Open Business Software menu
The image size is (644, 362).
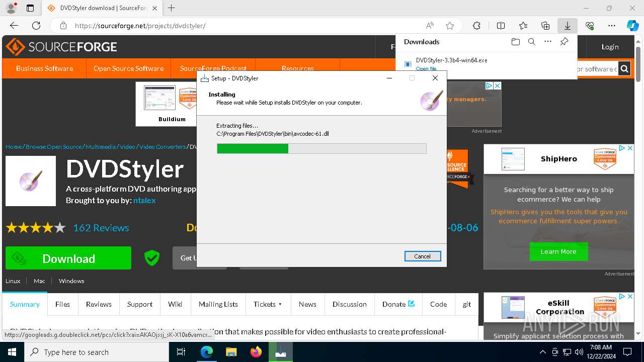pos(44,68)
